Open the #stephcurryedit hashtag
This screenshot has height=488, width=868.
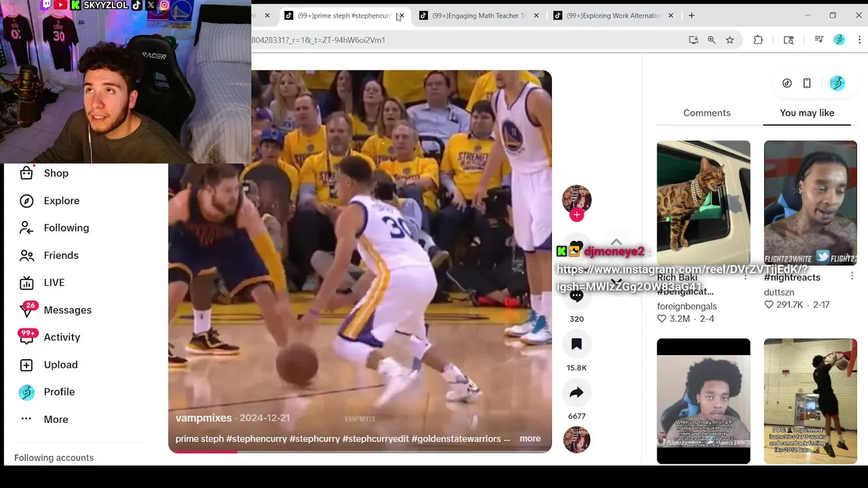point(376,439)
